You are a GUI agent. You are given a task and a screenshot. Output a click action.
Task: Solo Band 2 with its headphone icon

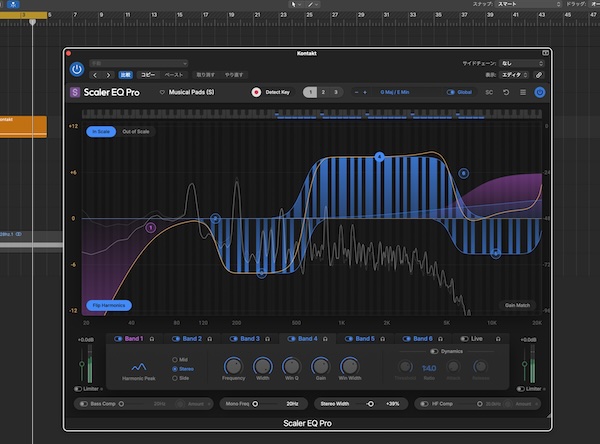coord(210,339)
